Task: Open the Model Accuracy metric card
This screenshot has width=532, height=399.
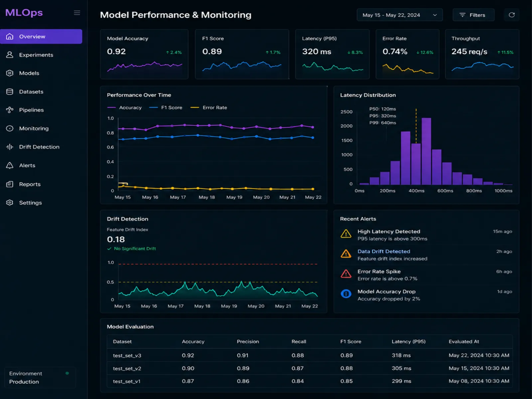Action: pos(144,54)
